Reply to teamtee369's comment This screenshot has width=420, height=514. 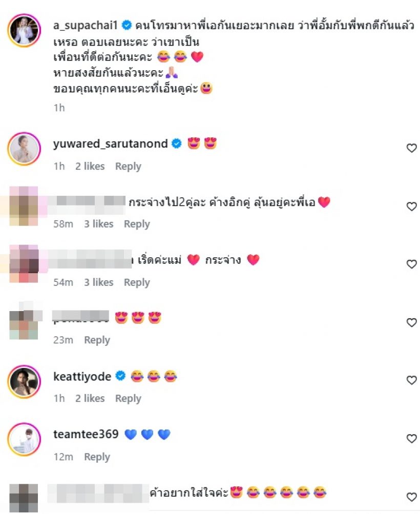pos(97,457)
